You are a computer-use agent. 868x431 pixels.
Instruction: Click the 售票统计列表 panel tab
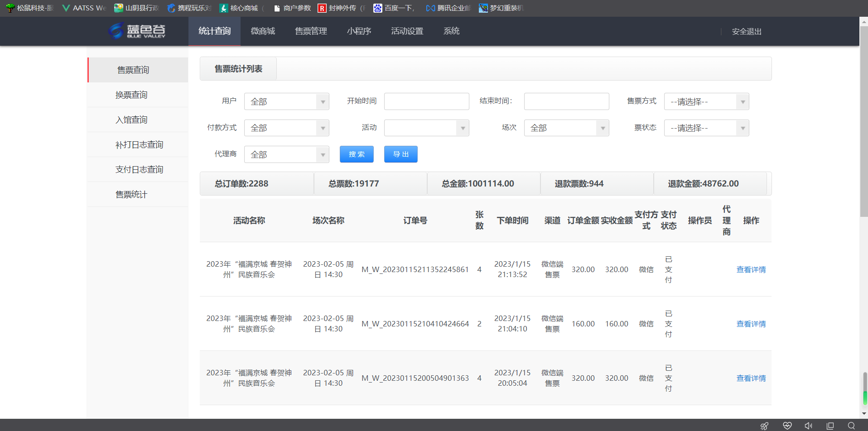[x=238, y=69]
